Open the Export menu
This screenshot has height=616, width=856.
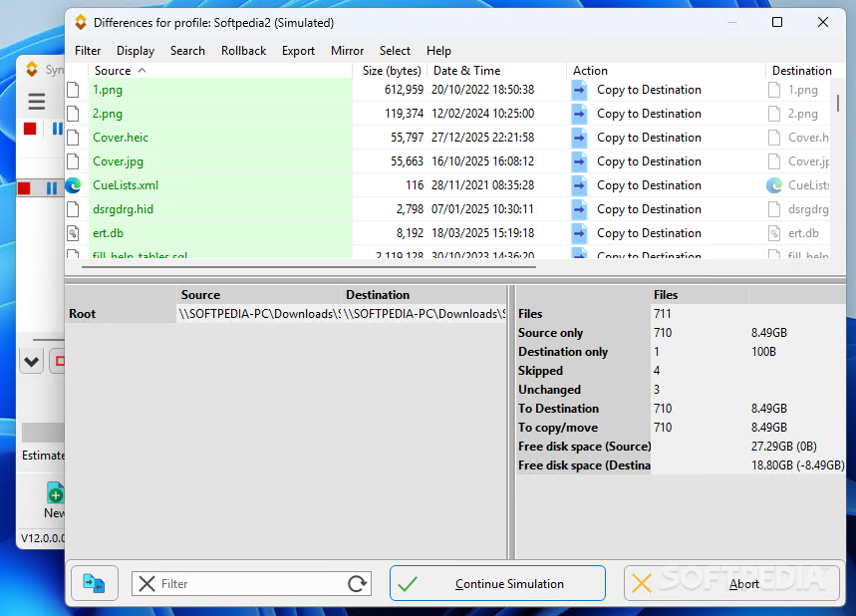(x=298, y=51)
